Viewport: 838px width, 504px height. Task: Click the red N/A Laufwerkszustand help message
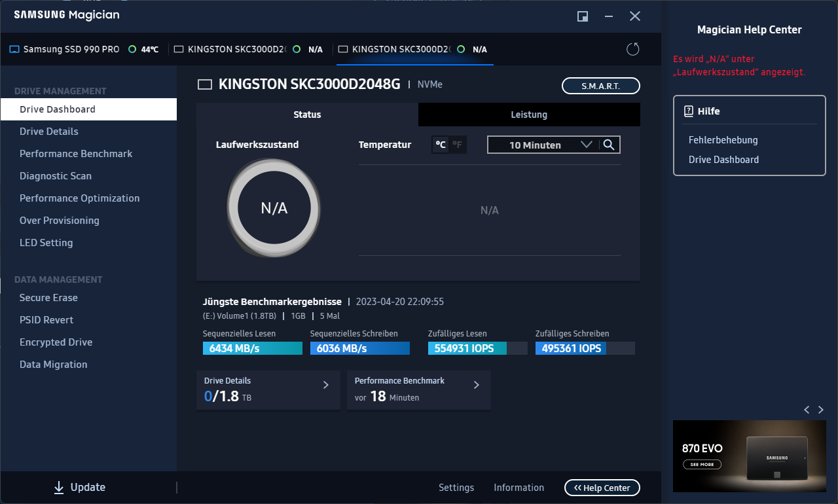pos(739,65)
